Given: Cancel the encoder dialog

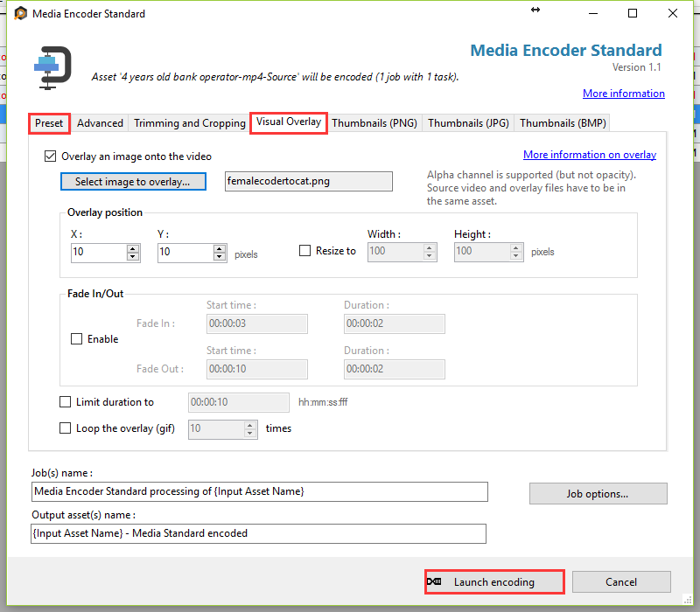Looking at the screenshot, I should point(621,582).
